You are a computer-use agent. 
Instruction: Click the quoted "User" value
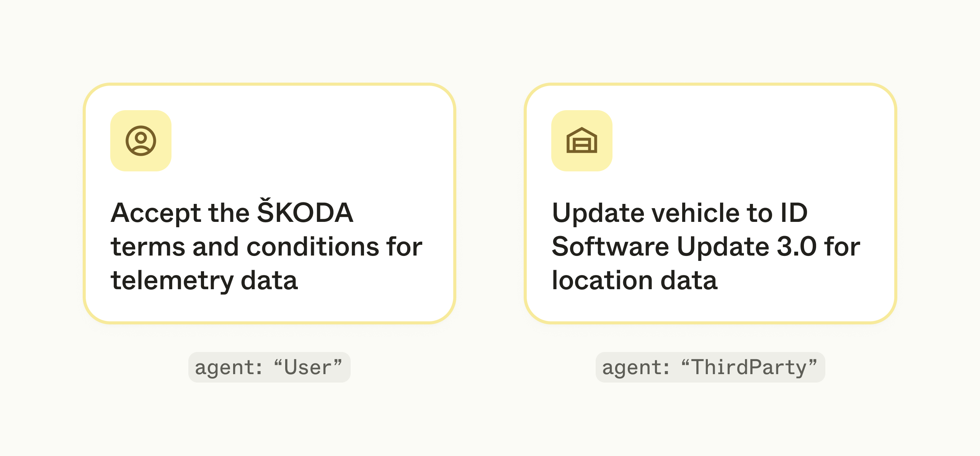[308, 367]
